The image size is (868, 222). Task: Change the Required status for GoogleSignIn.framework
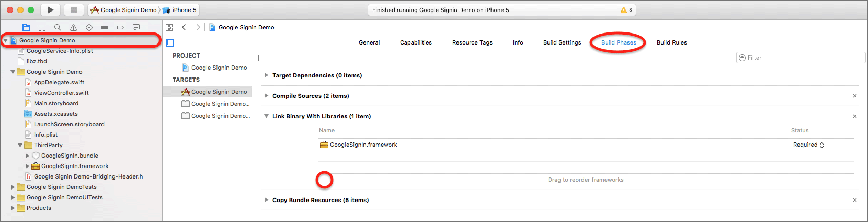coord(808,145)
